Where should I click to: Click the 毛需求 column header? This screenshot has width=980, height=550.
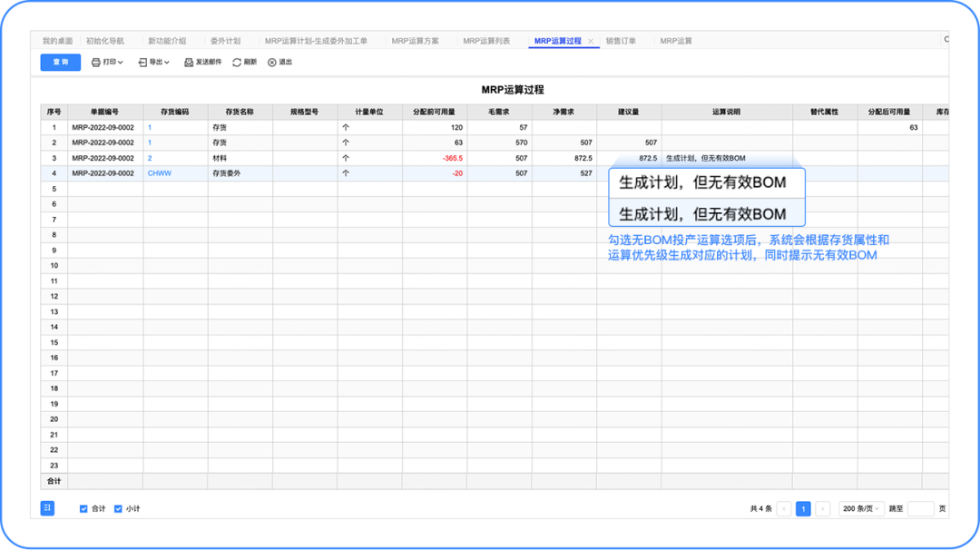(499, 112)
